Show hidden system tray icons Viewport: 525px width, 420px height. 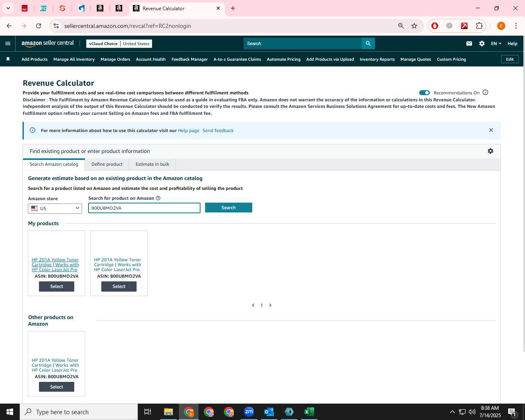[x=452, y=412]
